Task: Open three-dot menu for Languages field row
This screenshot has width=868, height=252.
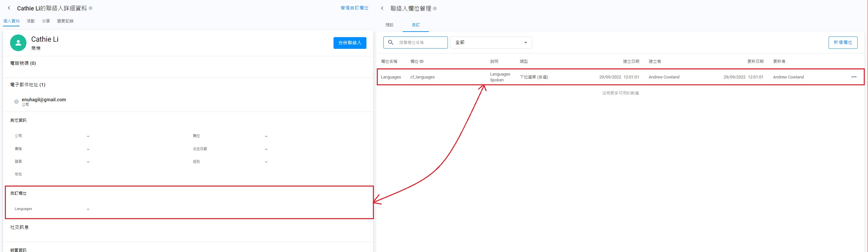Action: 854,77
